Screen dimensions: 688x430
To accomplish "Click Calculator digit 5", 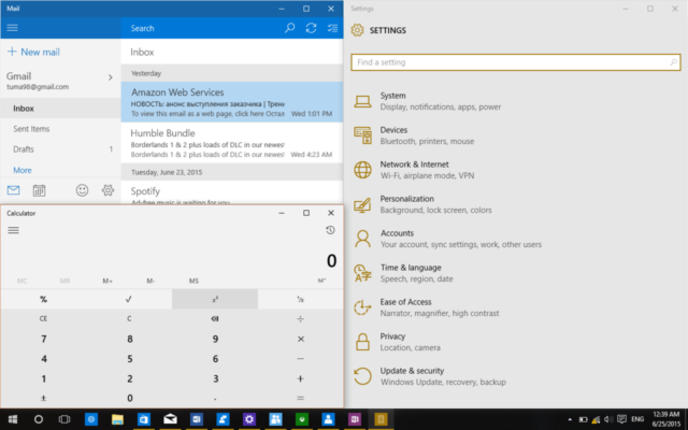I will pyautogui.click(x=129, y=358).
